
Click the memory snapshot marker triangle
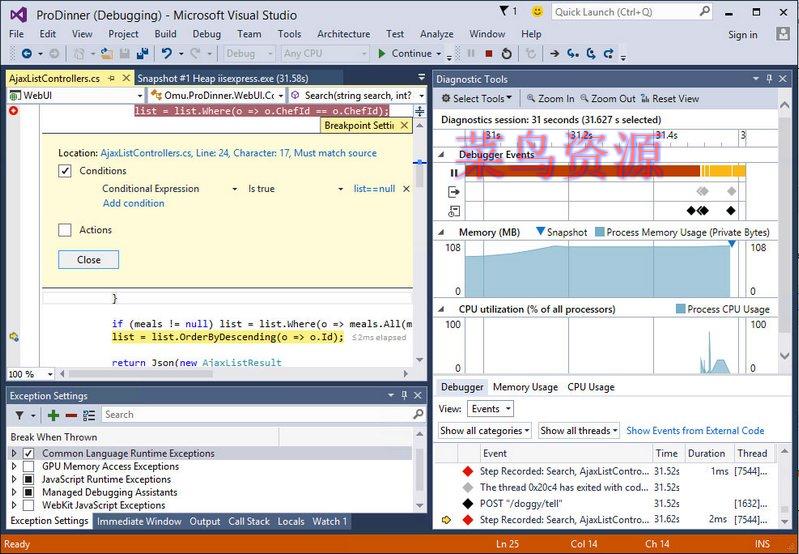(732, 245)
